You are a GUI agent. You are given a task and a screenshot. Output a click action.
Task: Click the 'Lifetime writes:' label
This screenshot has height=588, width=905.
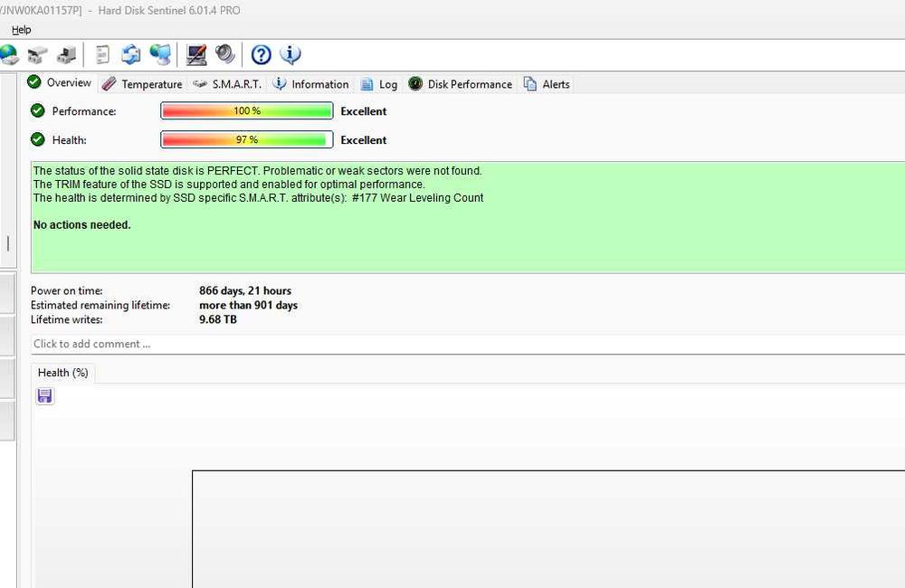tap(67, 319)
